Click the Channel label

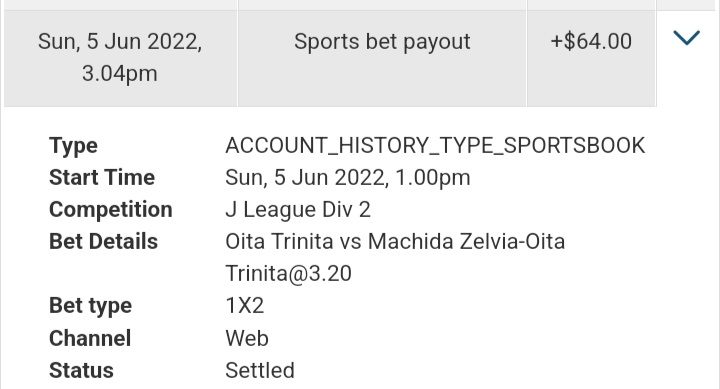[90, 338]
